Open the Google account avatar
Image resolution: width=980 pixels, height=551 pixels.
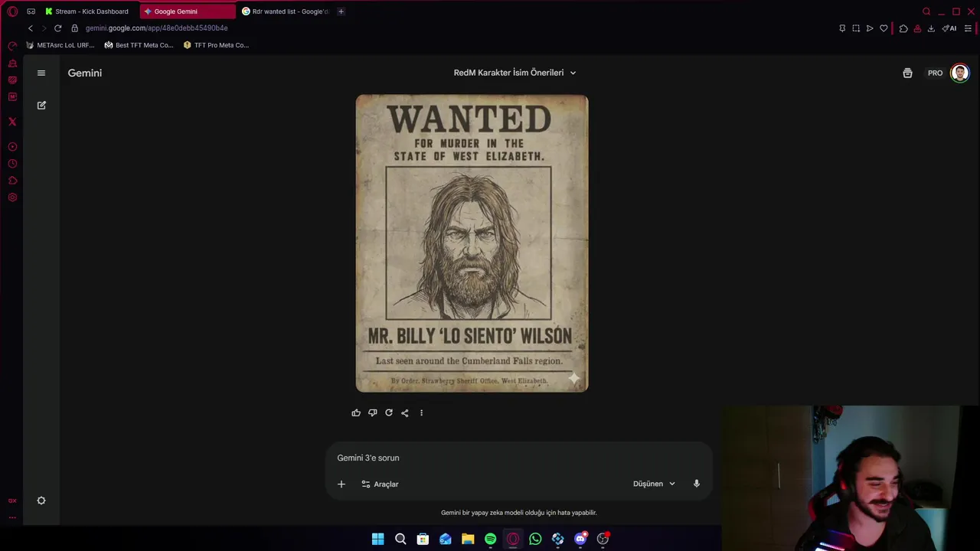point(959,73)
